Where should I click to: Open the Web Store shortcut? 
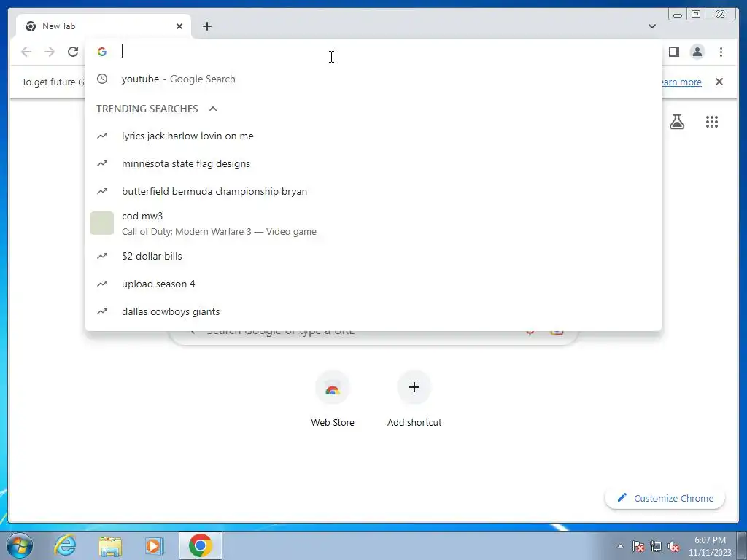pyautogui.click(x=333, y=399)
